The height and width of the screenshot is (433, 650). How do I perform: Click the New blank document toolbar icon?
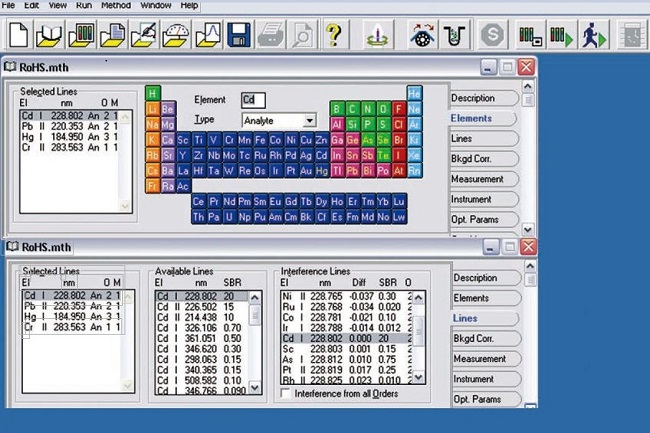(x=17, y=38)
